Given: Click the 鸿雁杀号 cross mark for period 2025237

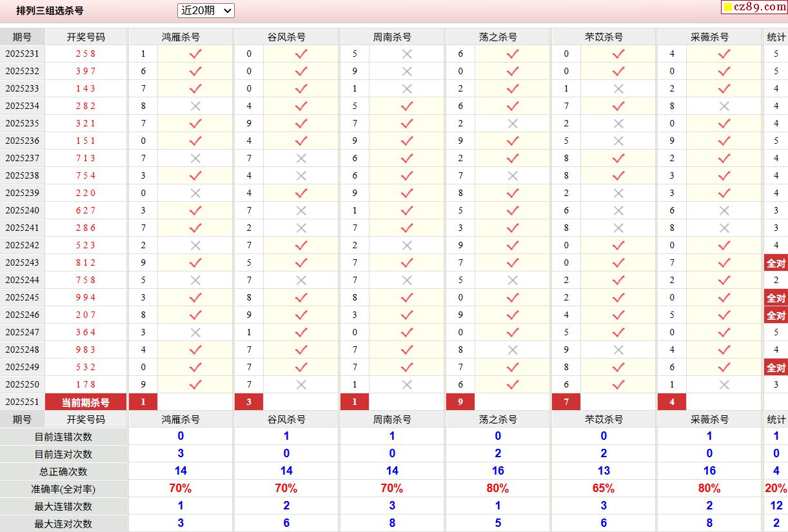Looking at the screenshot, I should tap(195, 159).
